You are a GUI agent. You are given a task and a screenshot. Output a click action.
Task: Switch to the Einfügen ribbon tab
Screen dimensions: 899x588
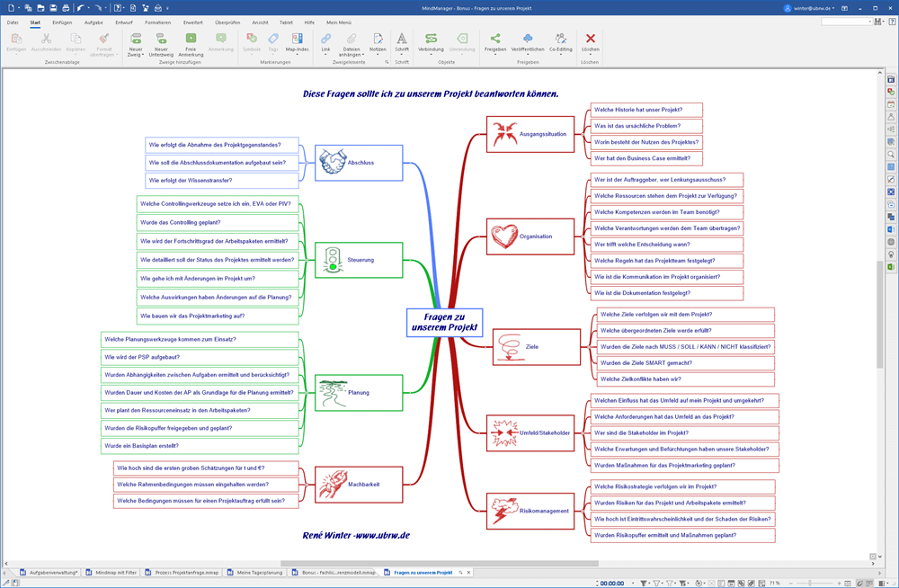click(x=62, y=22)
